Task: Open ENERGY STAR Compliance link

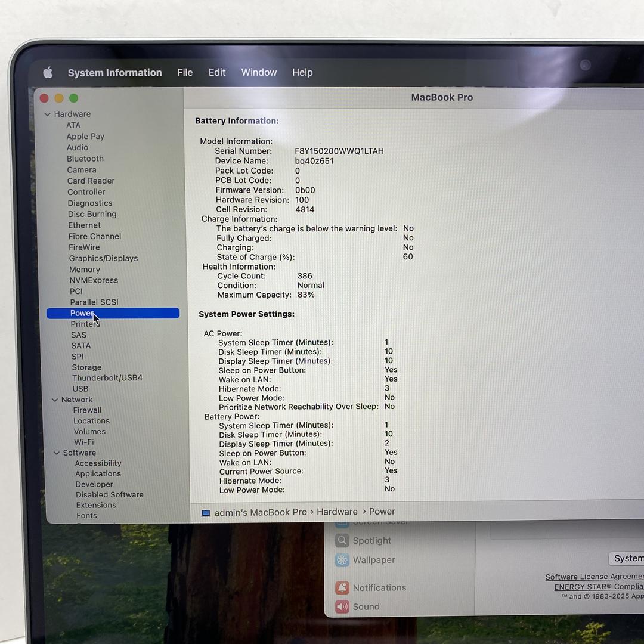Action: pyautogui.click(x=599, y=587)
